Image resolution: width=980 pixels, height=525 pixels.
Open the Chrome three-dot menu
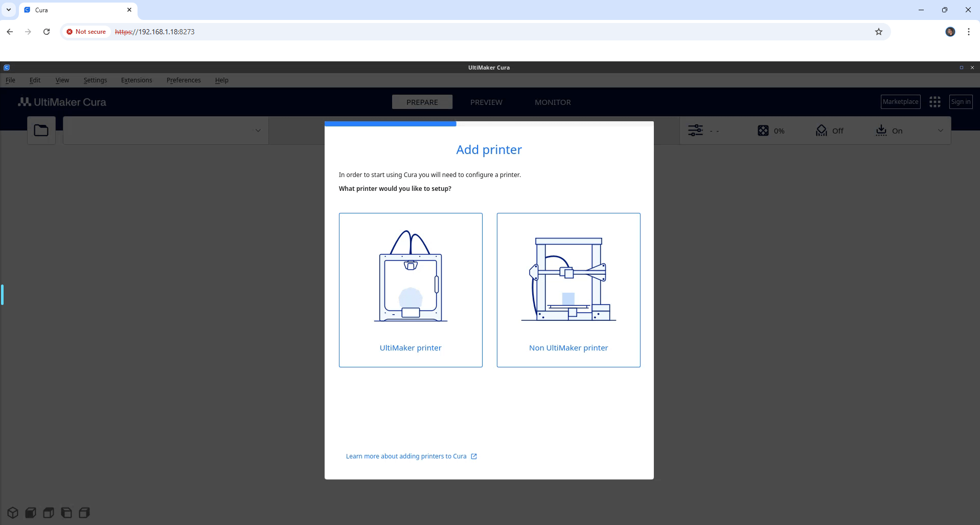coord(969,32)
